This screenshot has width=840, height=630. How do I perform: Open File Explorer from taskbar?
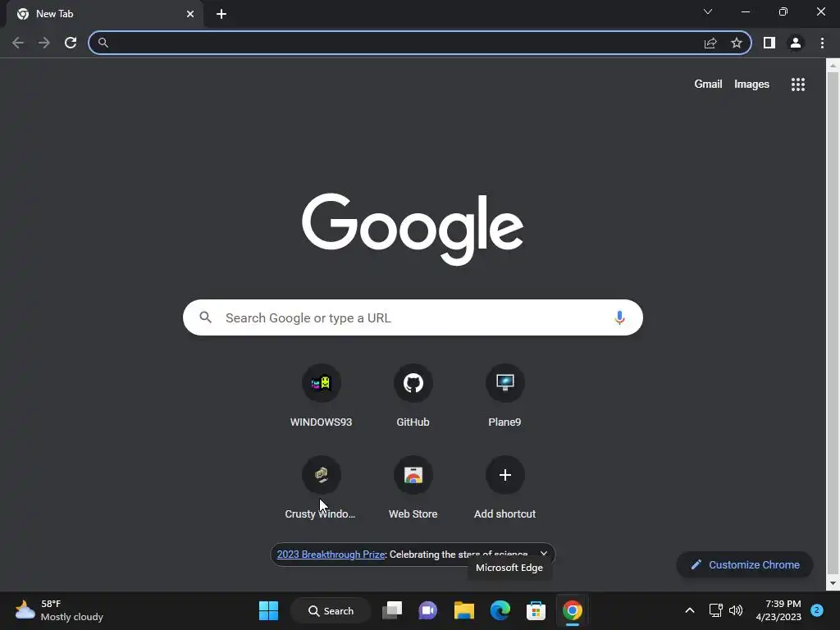(x=464, y=610)
